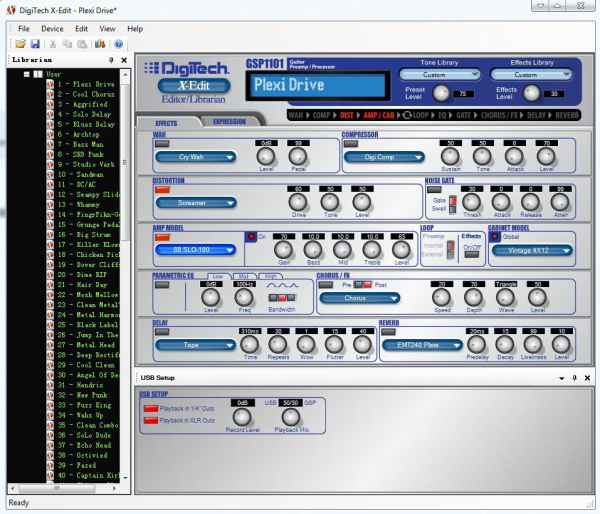Viewport: 600px width, 514px height.
Task: Toggle the Wah on/off switch
Action: [162, 144]
